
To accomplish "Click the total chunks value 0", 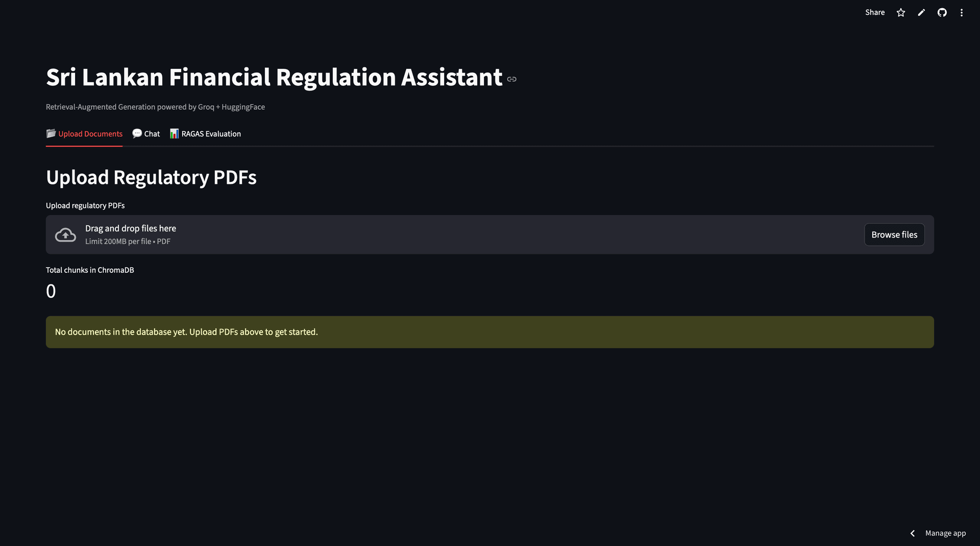I will [x=51, y=291].
